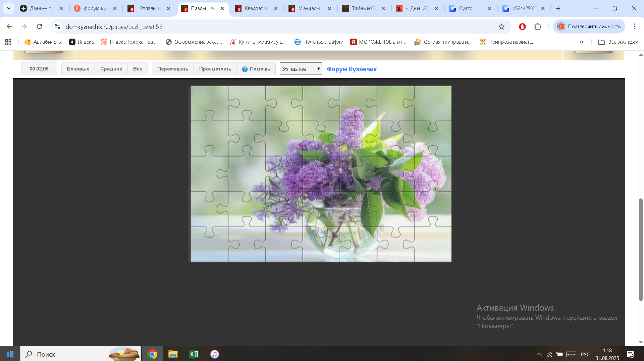644x361 pixels.
Task: Open puzzle Помощь help button
Action: pyautogui.click(x=256, y=69)
